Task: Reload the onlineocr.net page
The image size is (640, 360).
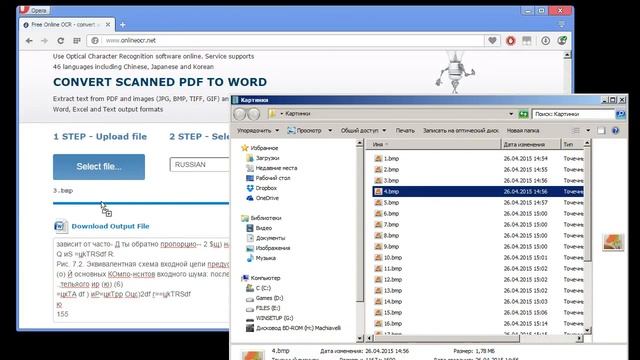Action: tap(60, 41)
